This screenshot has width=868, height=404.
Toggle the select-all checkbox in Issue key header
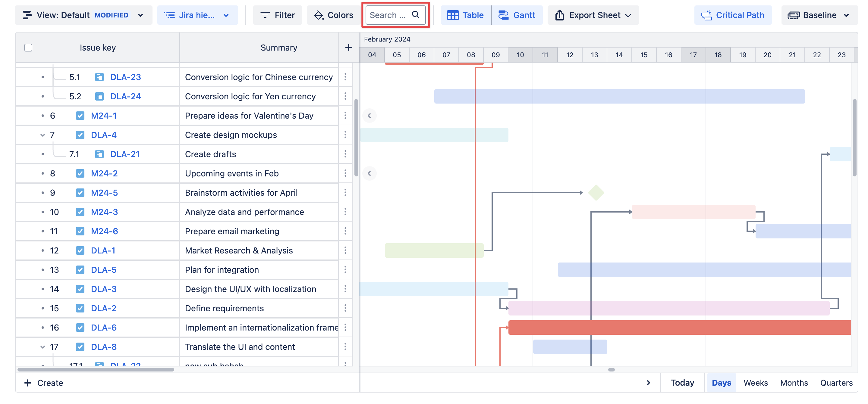tap(28, 48)
